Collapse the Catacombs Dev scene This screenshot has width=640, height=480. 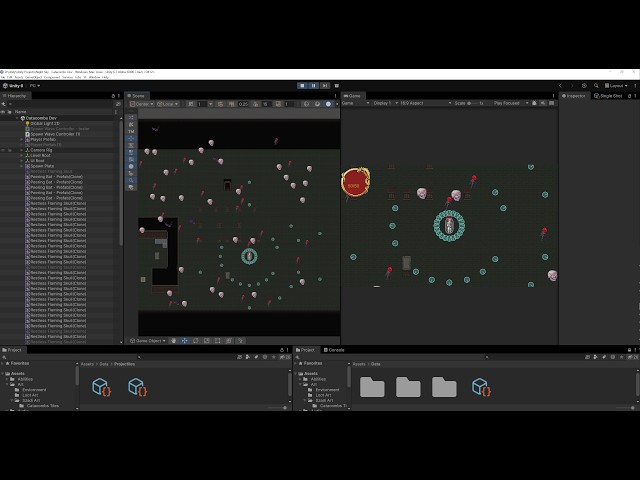18,118
